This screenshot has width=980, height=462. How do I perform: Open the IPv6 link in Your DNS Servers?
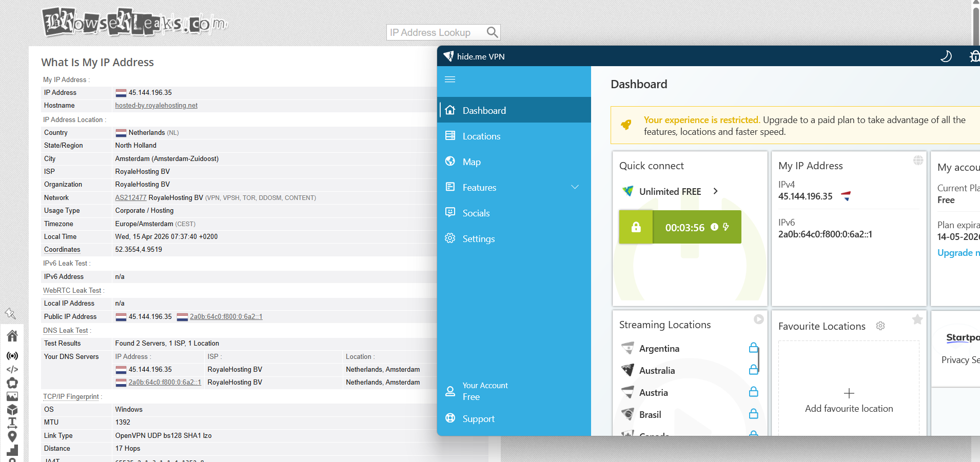pyautogui.click(x=165, y=383)
